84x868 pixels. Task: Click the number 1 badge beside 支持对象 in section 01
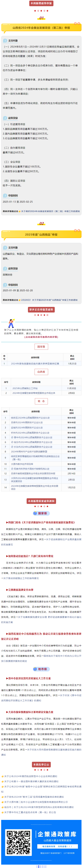click(5, 40)
